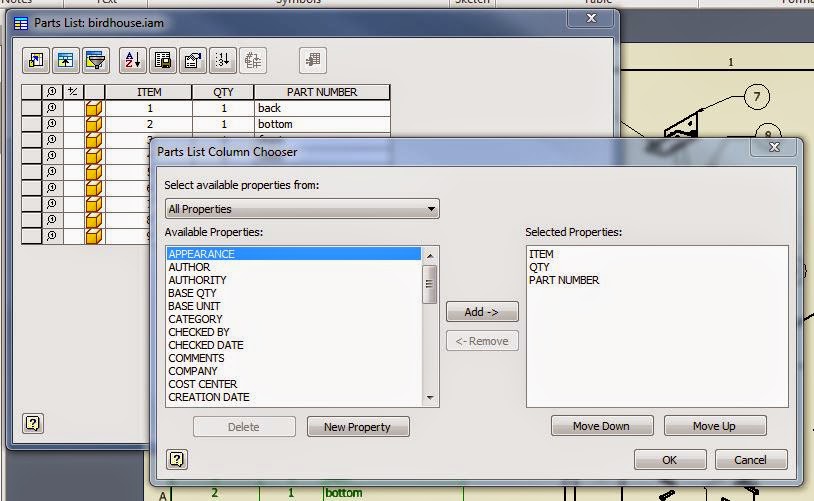Select CREATION DATE property
Image resolution: width=814 pixels, height=501 pixels.
(294, 397)
